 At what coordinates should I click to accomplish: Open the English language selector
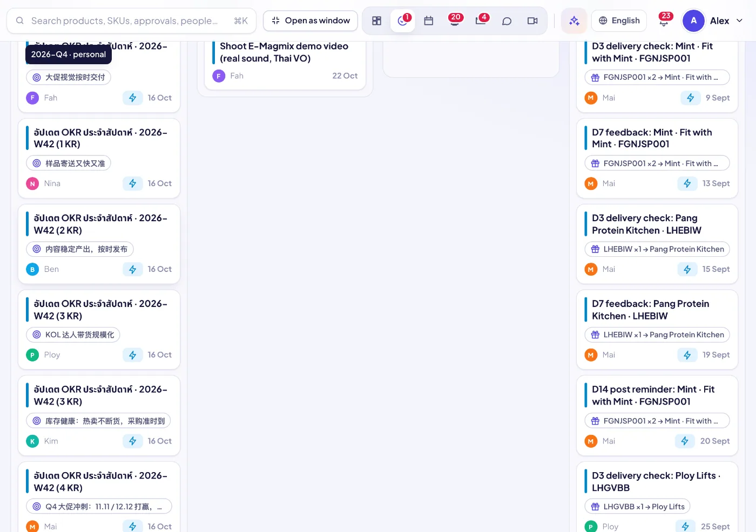(619, 21)
